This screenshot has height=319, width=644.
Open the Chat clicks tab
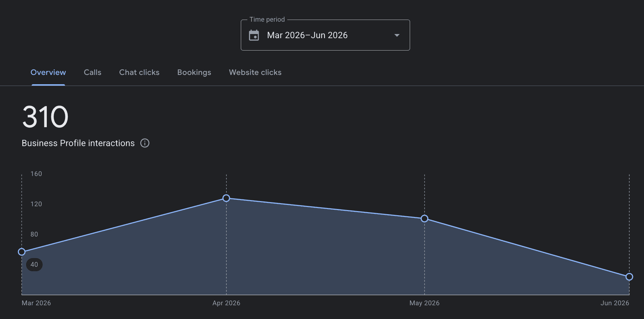[x=139, y=72]
